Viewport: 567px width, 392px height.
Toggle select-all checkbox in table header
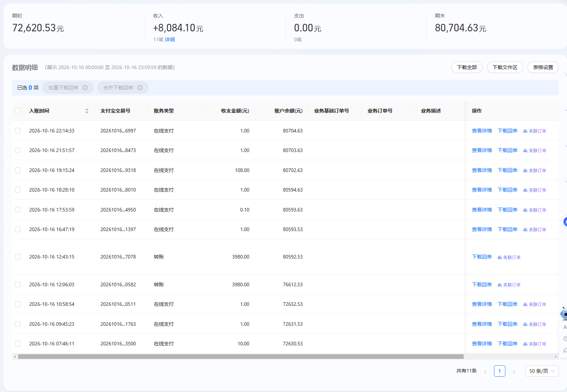click(18, 111)
